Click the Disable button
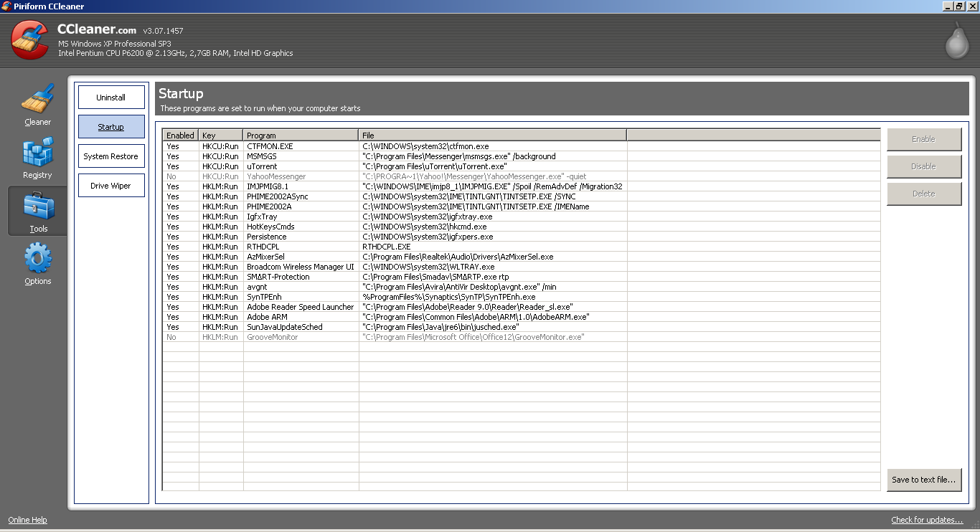The image size is (980, 532). coord(924,166)
